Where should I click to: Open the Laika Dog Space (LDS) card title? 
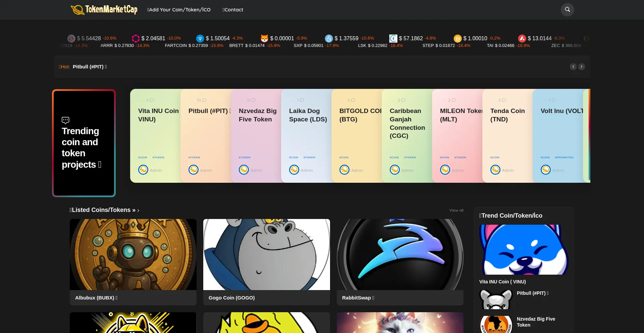pos(308,115)
